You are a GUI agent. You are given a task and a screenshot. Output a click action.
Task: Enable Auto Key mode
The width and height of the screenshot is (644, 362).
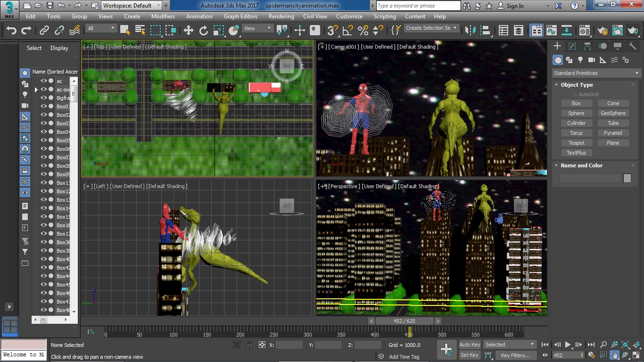tap(470, 345)
